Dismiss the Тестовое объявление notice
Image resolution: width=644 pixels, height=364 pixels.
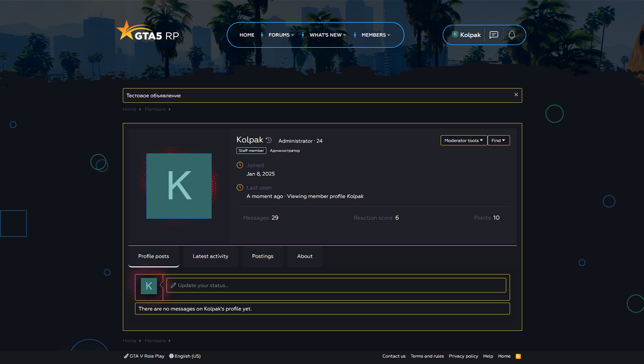(x=516, y=95)
